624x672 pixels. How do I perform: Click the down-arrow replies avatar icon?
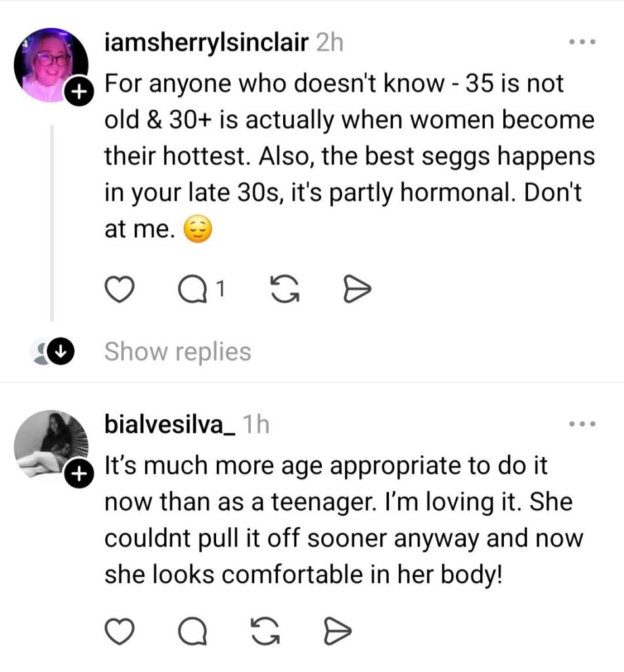pyautogui.click(x=60, y=352)
